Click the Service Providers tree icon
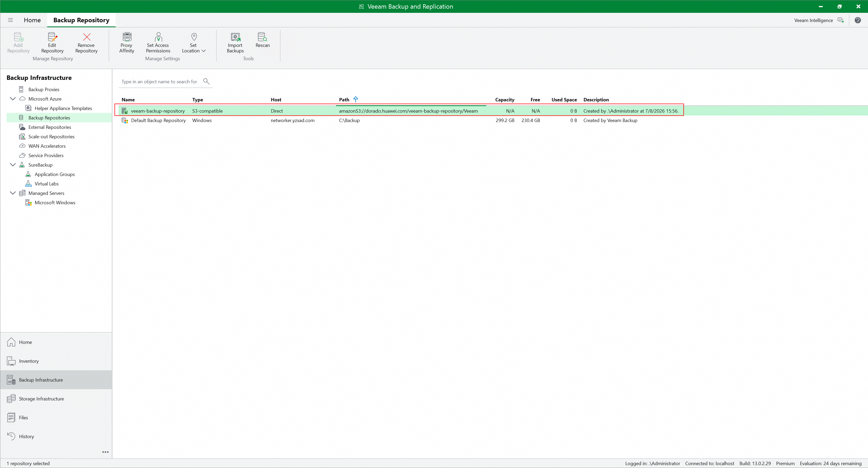This screenshot has height=468, width=868. [x=22, y=156]
